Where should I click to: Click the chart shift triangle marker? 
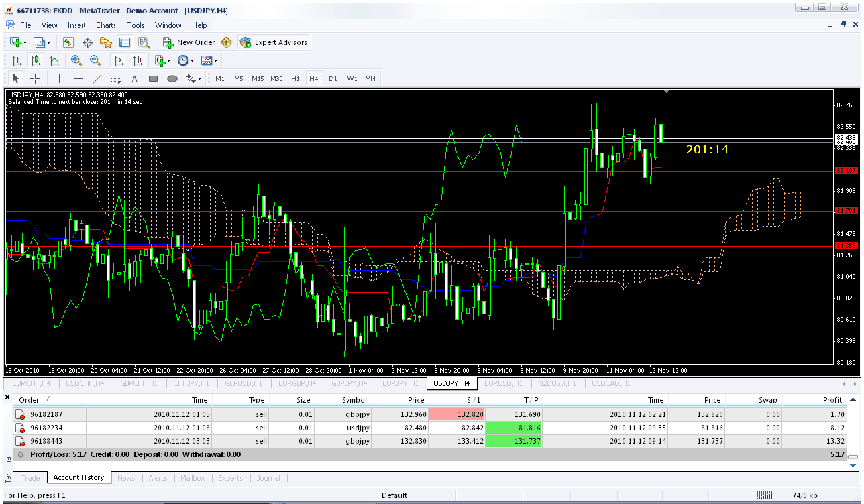pos(666,90)
